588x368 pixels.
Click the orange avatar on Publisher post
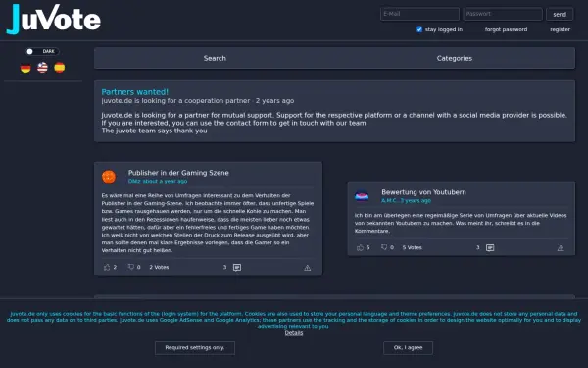(109, 177)
